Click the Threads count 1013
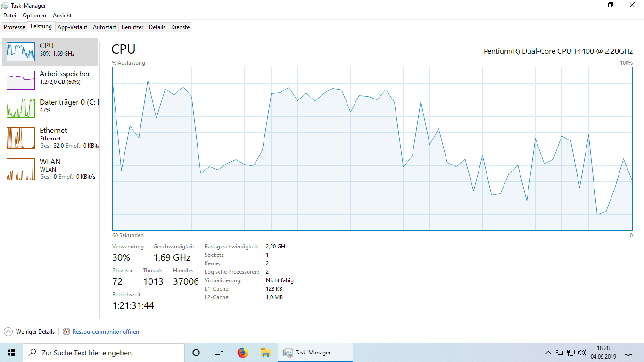Viewport: 644px width, 362px height. click(x=153, y=281)
